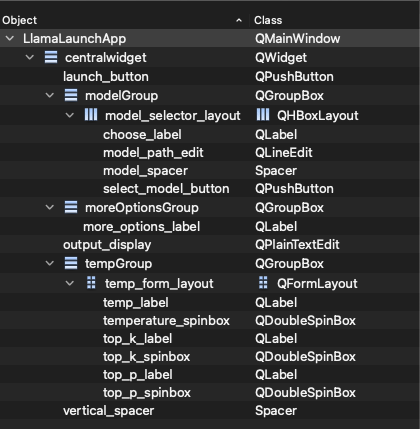Select the temp_form_layout item
Image resolution: width=420 pixels, height=429 pixels.
[x=159, y=284]
